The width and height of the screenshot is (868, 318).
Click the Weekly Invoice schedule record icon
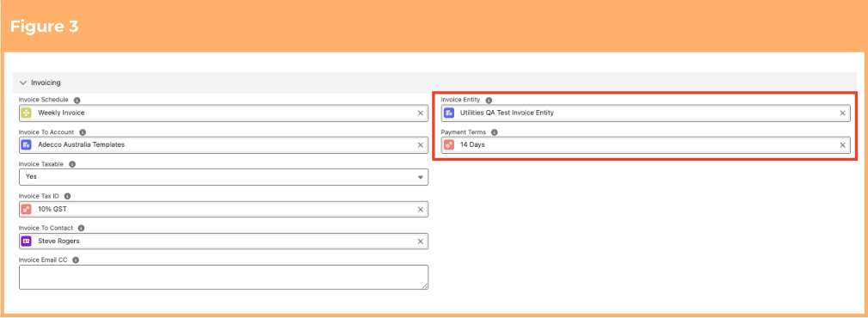(x=26, y=113)
